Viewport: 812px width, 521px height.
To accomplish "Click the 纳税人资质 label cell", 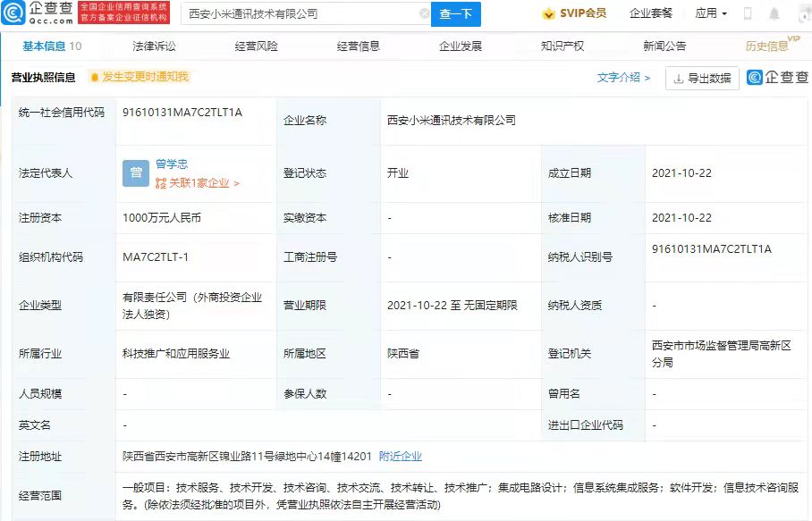I will point(593,306).
